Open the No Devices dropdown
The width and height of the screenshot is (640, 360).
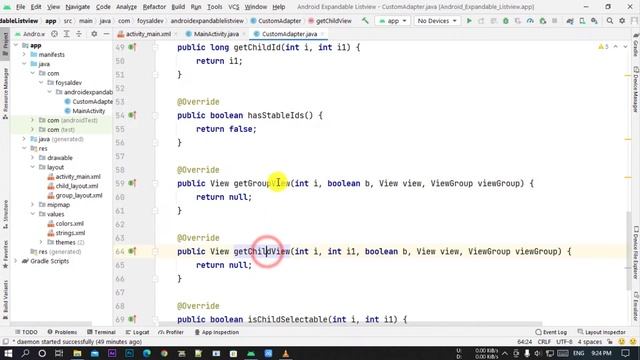click(437, 20)
